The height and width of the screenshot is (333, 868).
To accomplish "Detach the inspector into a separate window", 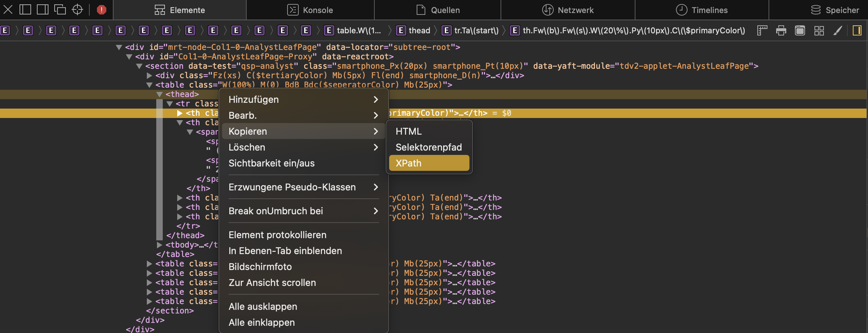I will point(60,10).
